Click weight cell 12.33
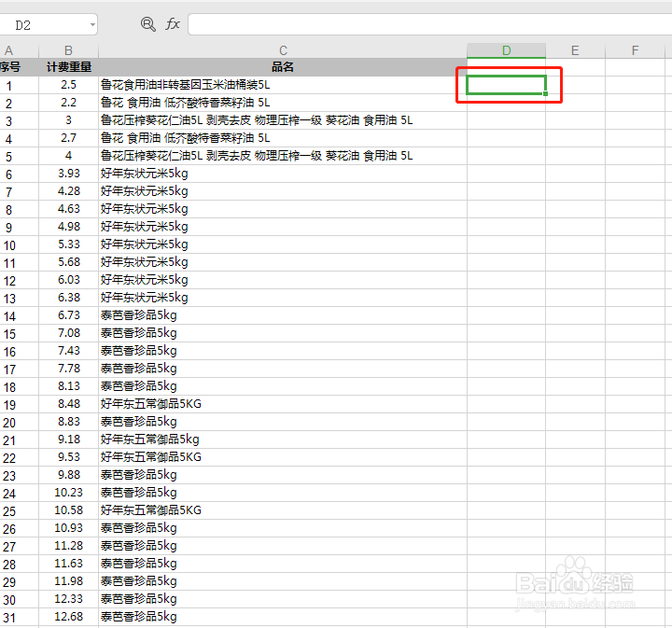This screenshot has width=672, height=628. click(x=68, y=599)
